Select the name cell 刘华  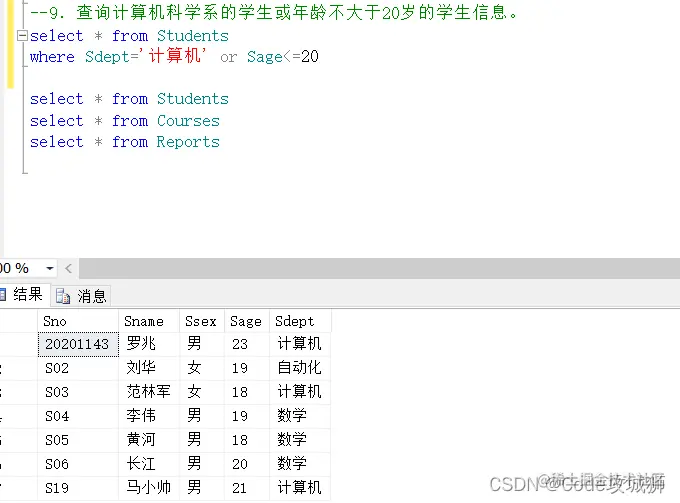(x=149, y=368)
